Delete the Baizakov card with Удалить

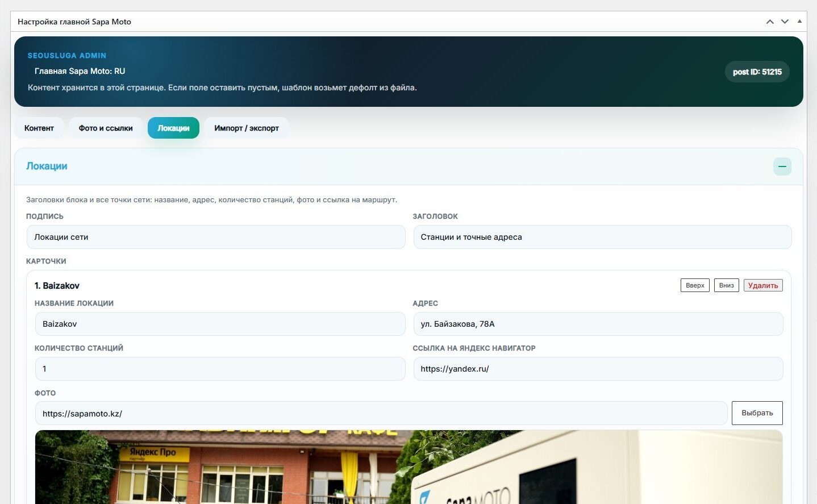763,285
